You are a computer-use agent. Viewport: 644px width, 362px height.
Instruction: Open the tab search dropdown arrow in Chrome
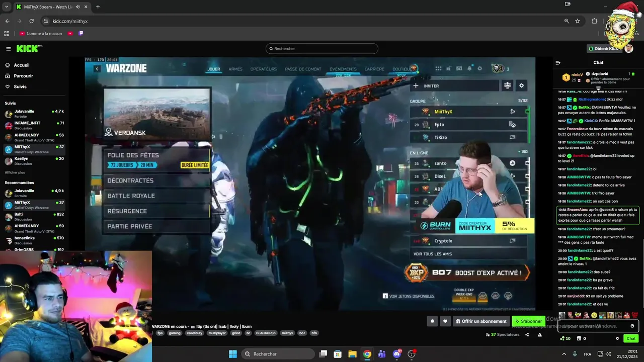click(6, 7)
